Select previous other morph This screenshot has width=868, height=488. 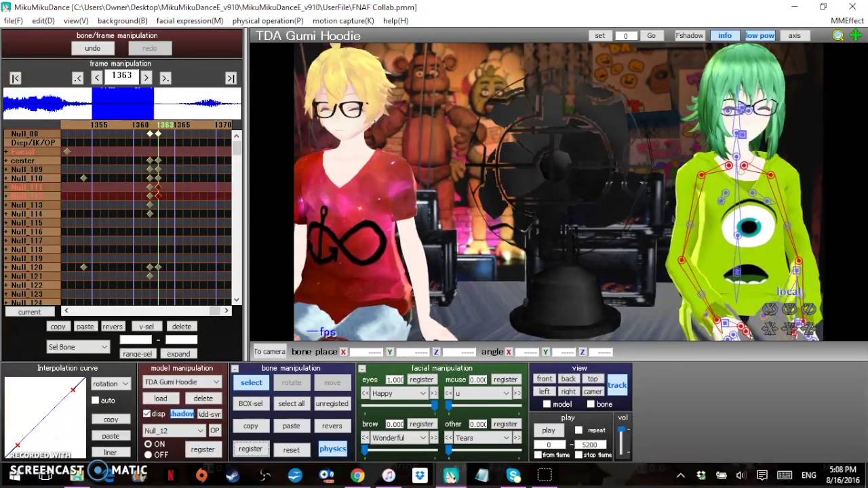point(449,438)
